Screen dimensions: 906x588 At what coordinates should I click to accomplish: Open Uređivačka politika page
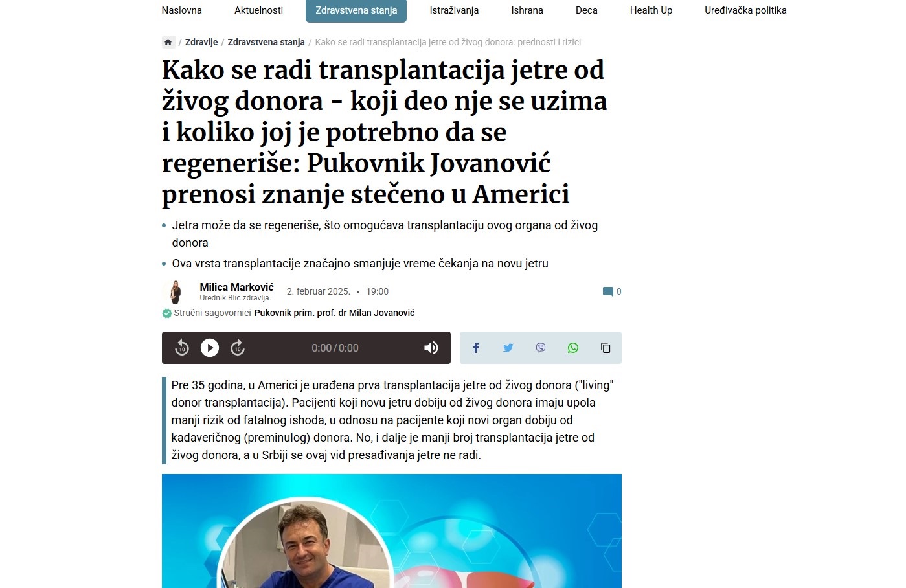pyautogui.click(x=745, y=10)
